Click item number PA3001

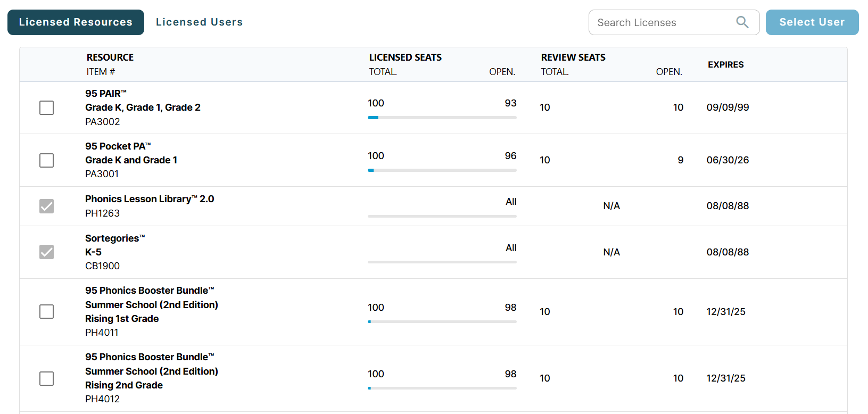coord(102,174)
